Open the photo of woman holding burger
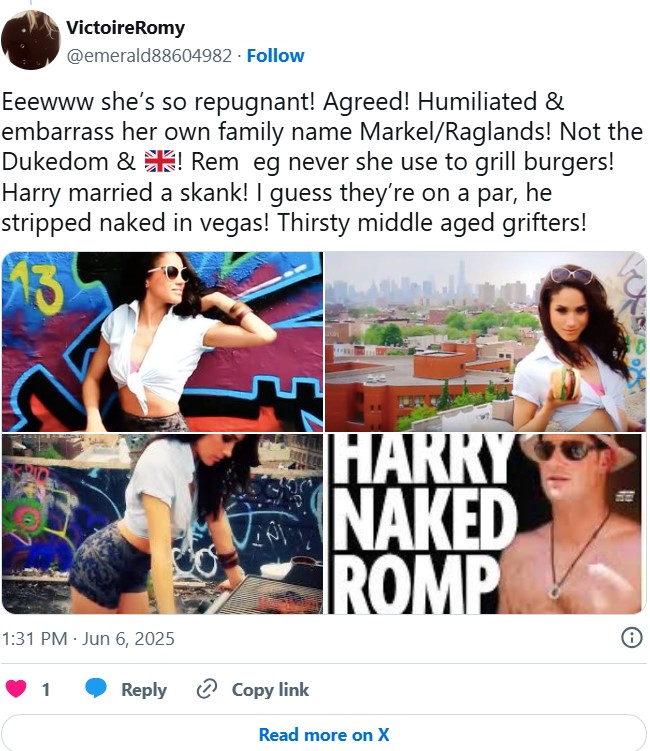 tap(486, 342)
